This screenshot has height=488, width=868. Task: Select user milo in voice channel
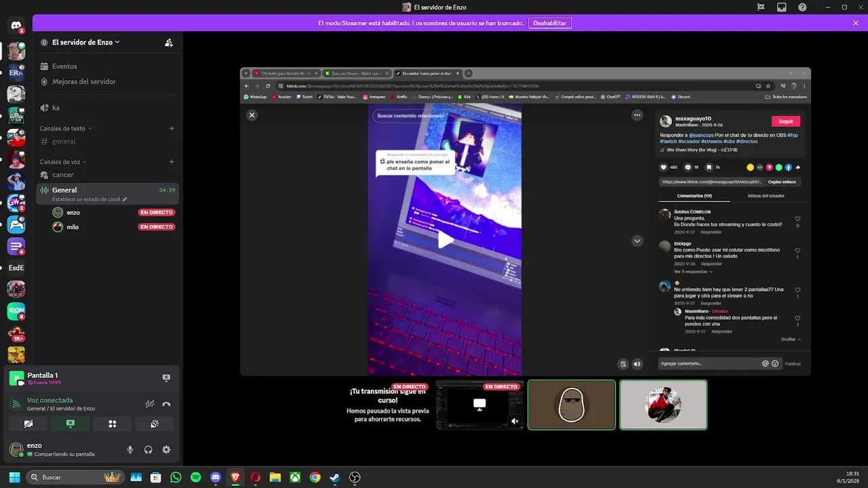[114, 227]
